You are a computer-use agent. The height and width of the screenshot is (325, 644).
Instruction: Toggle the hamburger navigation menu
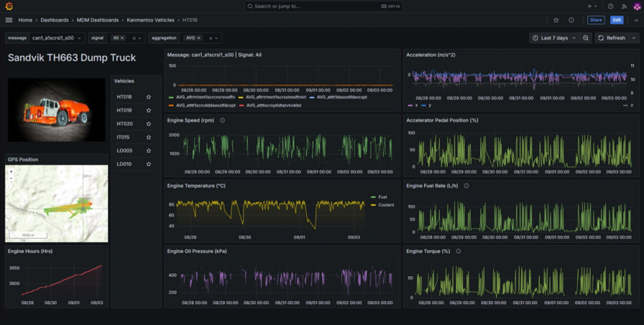tap(9, 20)
